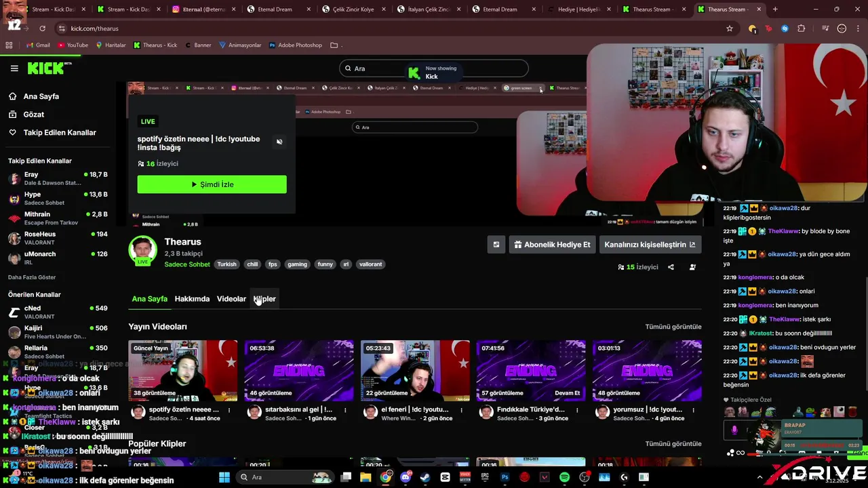Click the panel icon left of Abonelik Hediye Et
The height and width of the screenshot is (488, 868).
[496, 245]
